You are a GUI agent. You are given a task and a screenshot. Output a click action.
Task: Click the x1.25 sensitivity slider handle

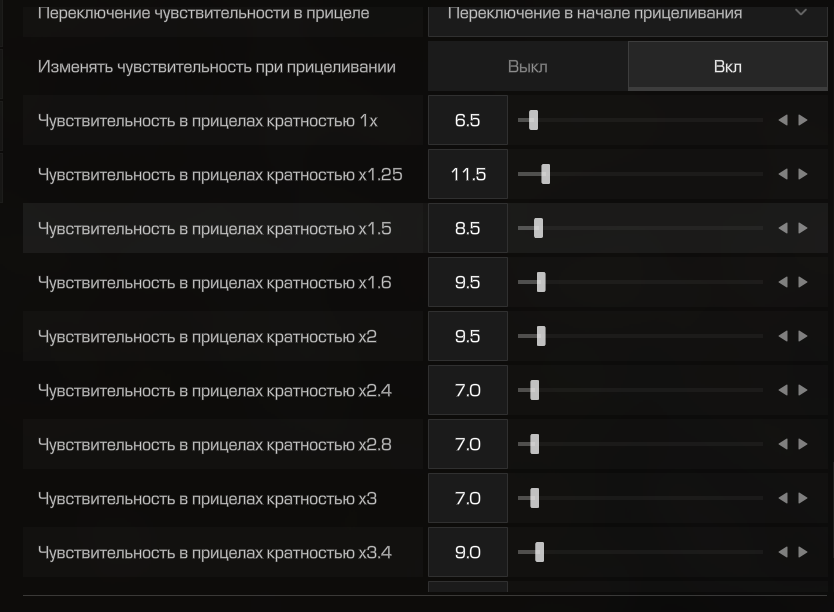(545, 174)
